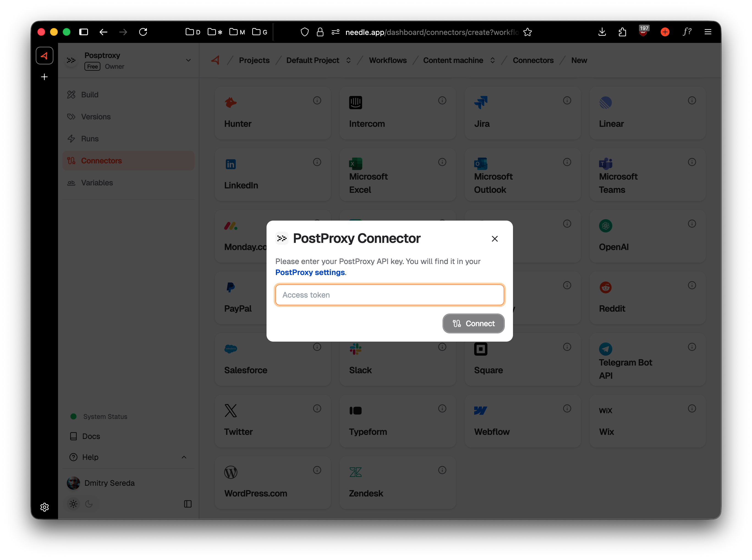View info on the Telegram Bot API connector
The image size is (752, 560).
tap(692, 347)
